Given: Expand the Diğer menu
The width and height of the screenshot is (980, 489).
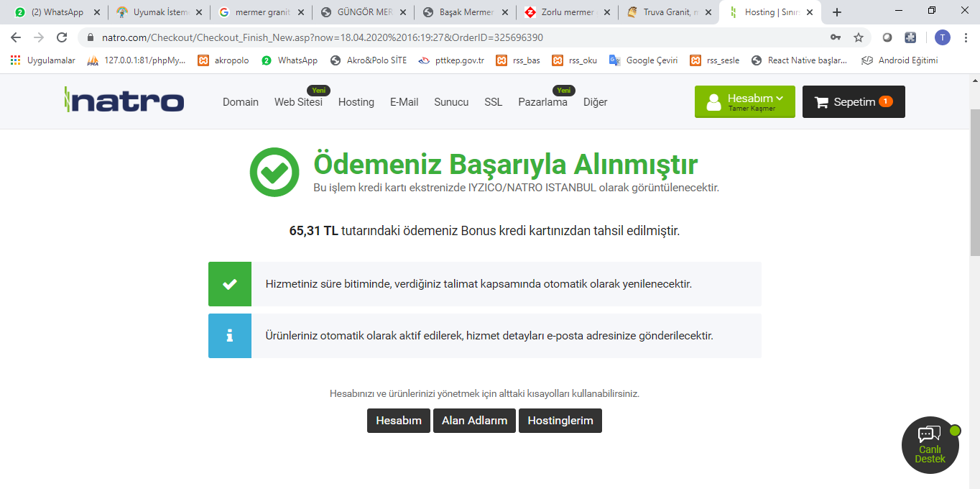Looking at the screenshot, I should pyautogui.click(x=595, y=102).
